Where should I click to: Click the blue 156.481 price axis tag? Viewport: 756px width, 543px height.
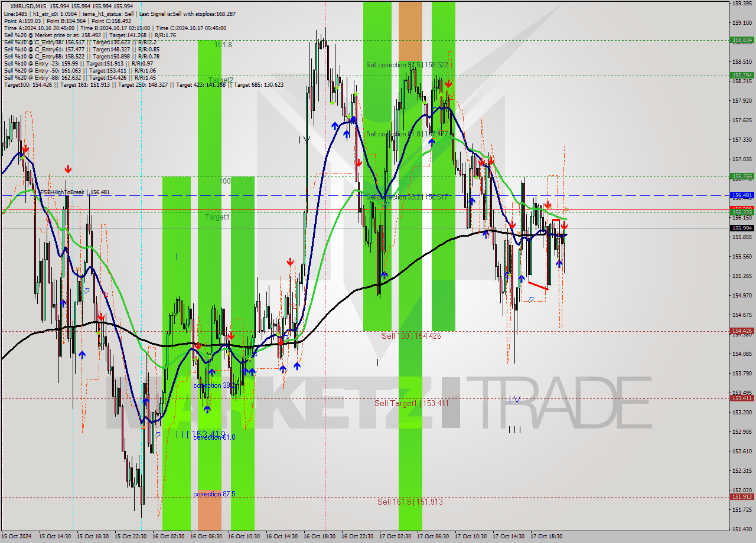(x=742, y=195)
